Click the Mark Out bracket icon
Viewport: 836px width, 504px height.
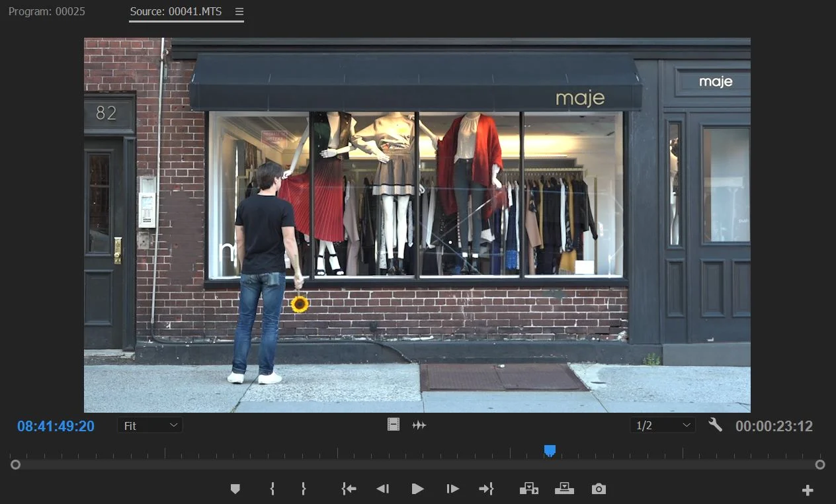304,489
